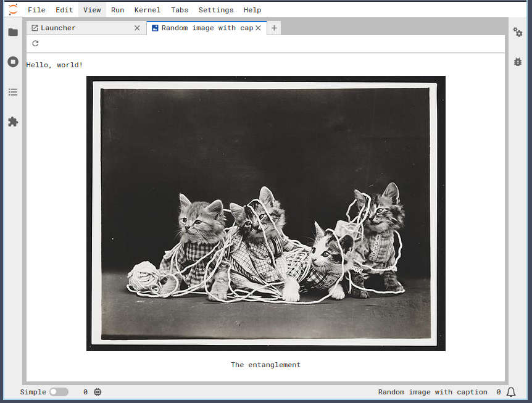Open notifications with the bell icon

(510, 392)
